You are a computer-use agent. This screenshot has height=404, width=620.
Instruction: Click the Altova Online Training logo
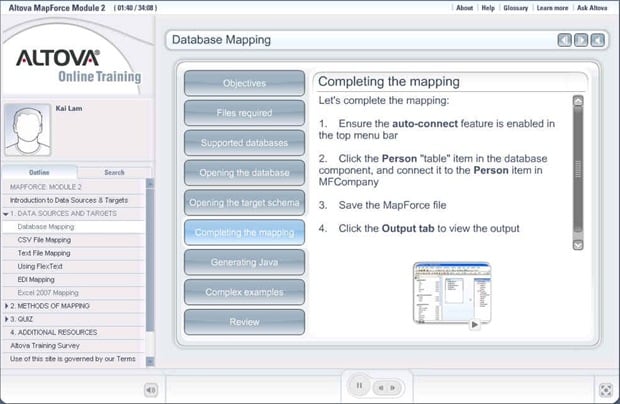pyautogui.click(x=78, y=66)
